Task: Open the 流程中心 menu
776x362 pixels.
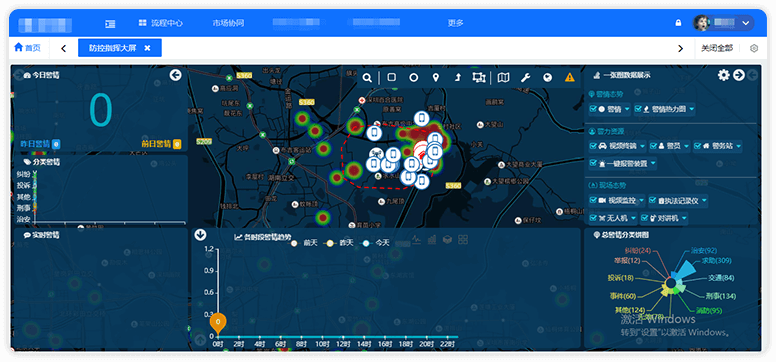Action: click(x=161, y=23)
